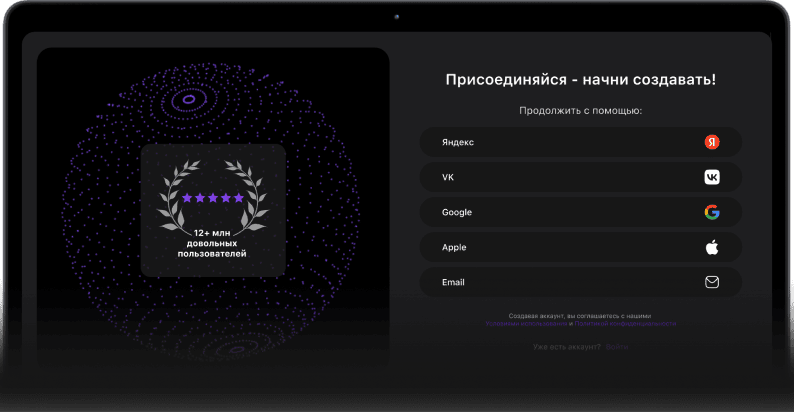Screen dimensions: 794x412
Task: Sign up using the Google text label
Action: [x=457, y=212]
